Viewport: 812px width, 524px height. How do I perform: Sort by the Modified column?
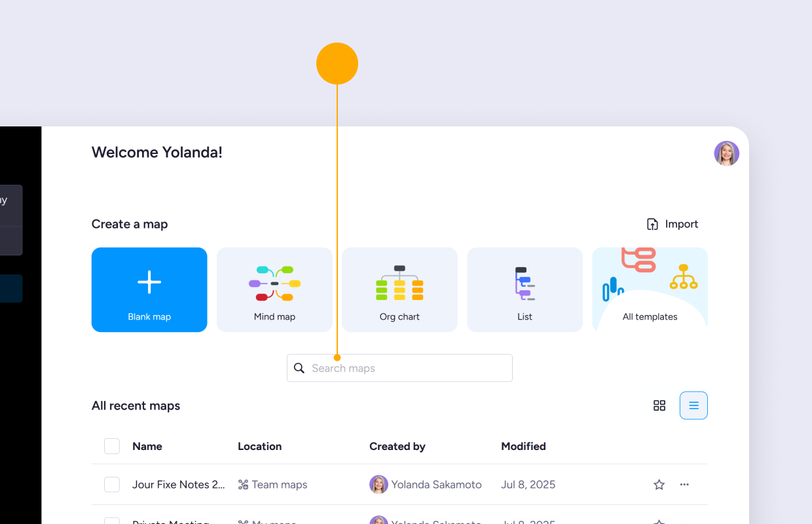[523, 446]
